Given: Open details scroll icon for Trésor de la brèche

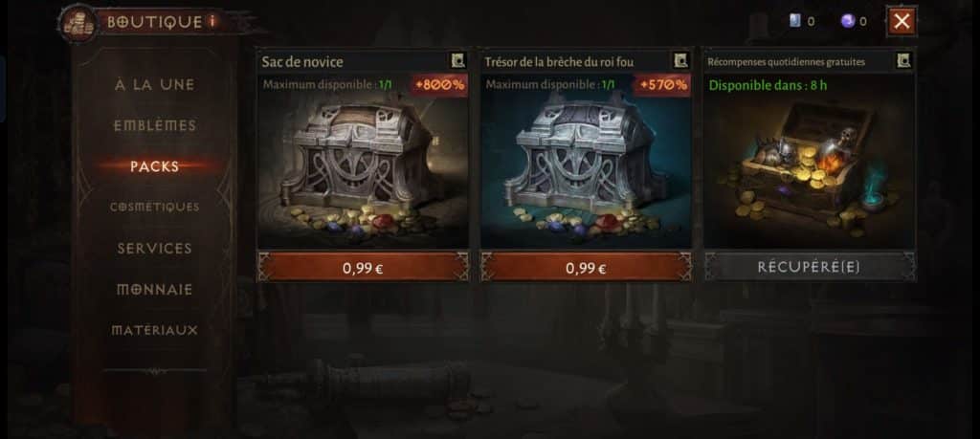Looking at the screenshot, I should pyautogui.click(x=680, y=60).
